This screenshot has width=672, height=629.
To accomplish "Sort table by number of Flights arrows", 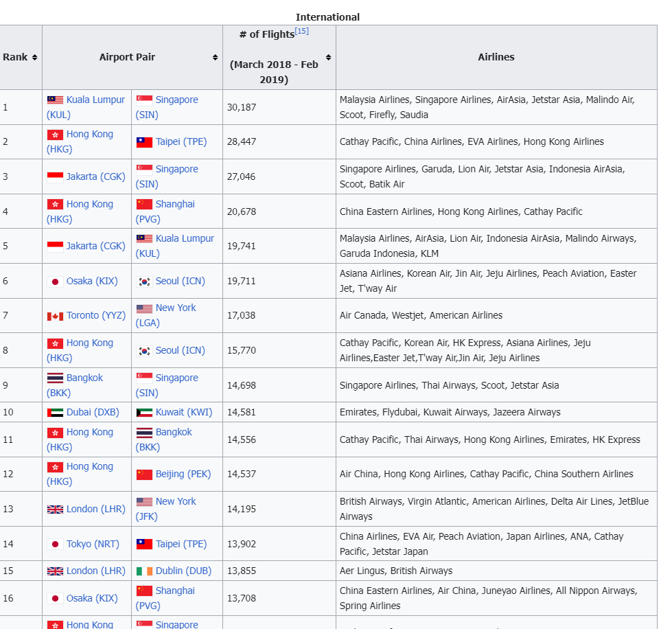I will (x=328, y=58).
